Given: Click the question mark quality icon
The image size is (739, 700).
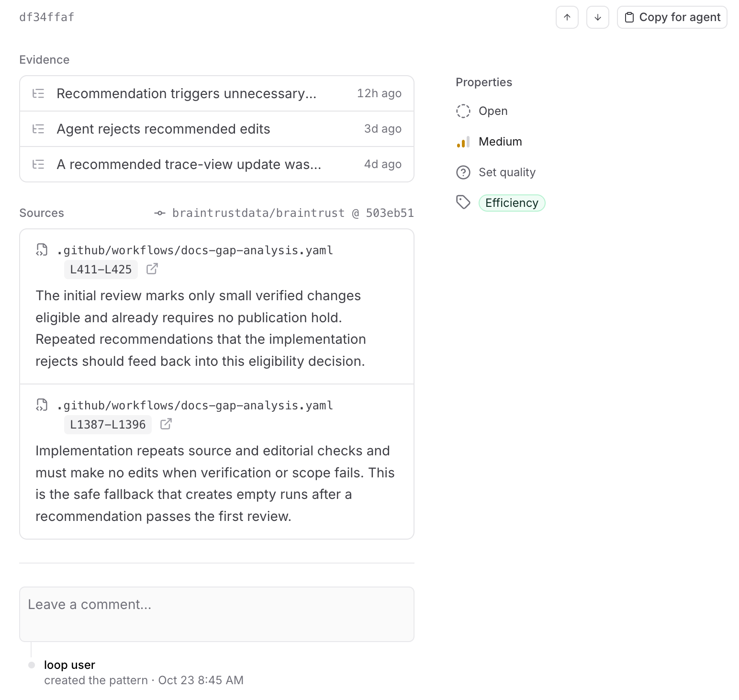Looking at the screenshot, I should [x=463, y=172].
